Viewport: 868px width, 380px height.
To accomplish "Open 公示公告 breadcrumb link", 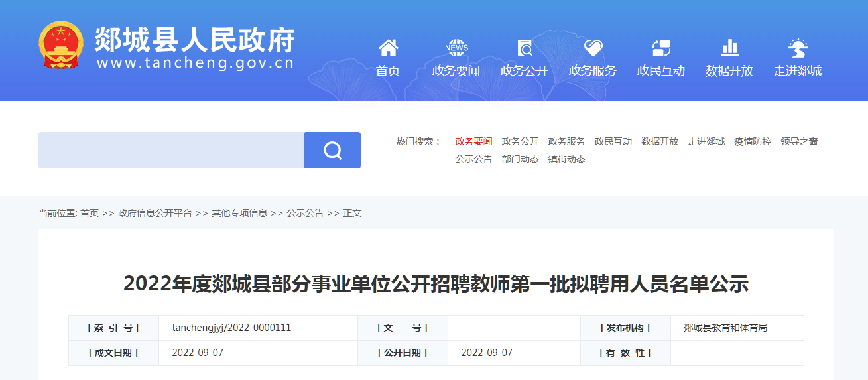I will pos(305,213).
